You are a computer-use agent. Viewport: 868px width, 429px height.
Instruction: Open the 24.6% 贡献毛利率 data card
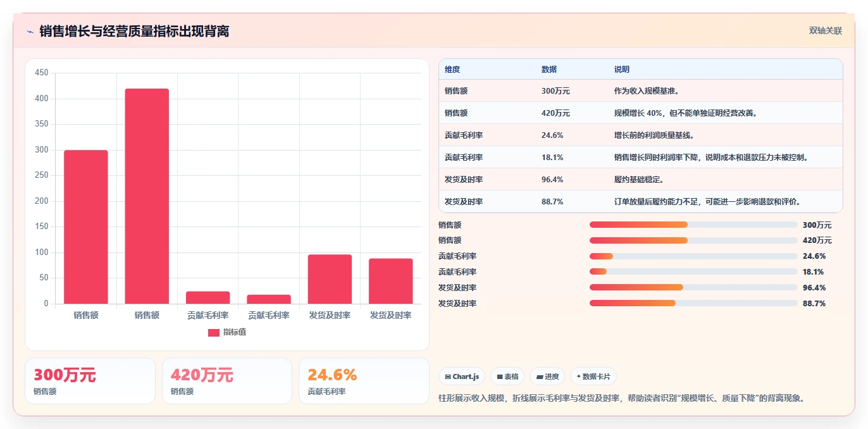click(x=364, y=381)
